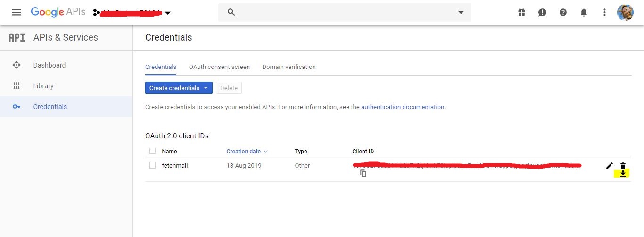This screenshot has height=237, width=644.
Task: Select Credentials in the sidebar
Action: tap(66, 107)
